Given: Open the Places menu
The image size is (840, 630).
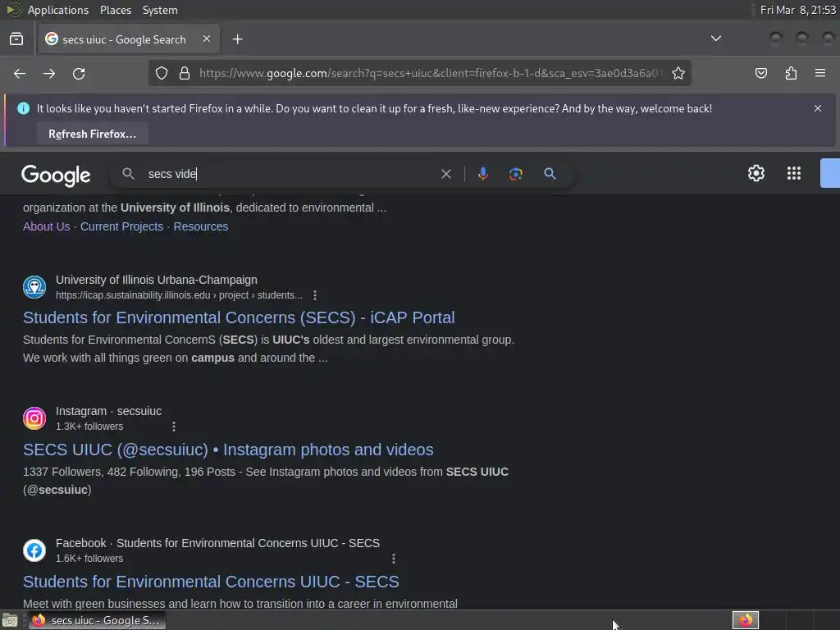Looking at the screenshot, I should 116,10.
